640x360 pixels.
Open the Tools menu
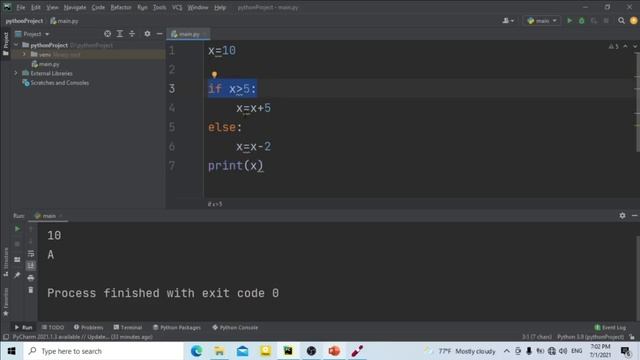(x=160, y=7)
